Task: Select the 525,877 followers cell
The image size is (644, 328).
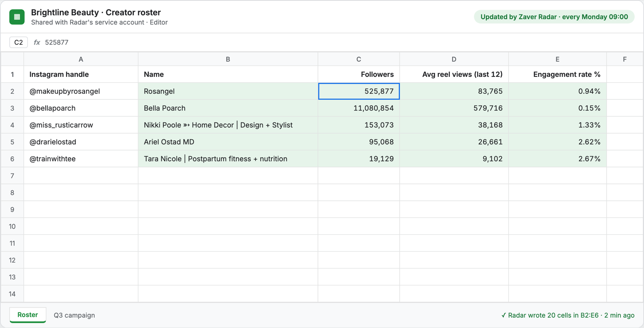Action: pyautogui.click(x=359, y=91)
